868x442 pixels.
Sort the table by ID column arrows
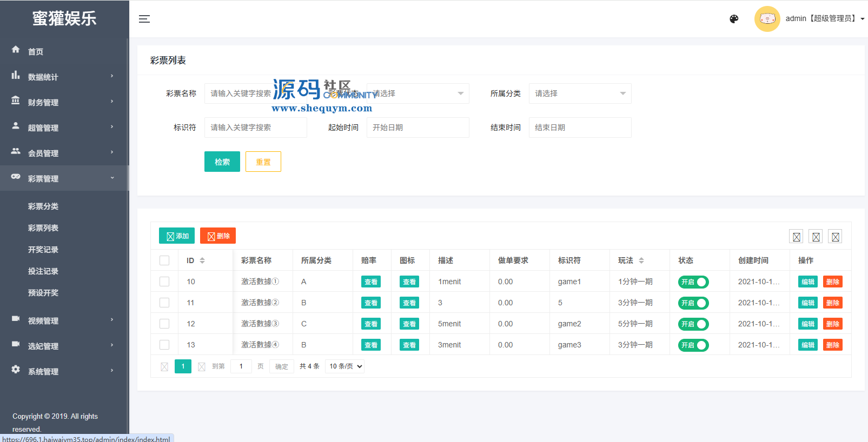(202, 260)
